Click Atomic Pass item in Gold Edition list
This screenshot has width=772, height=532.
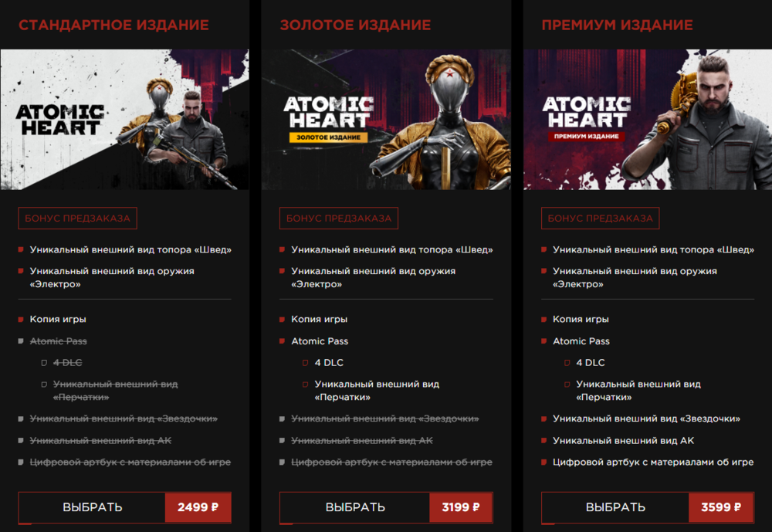point(320,341)
